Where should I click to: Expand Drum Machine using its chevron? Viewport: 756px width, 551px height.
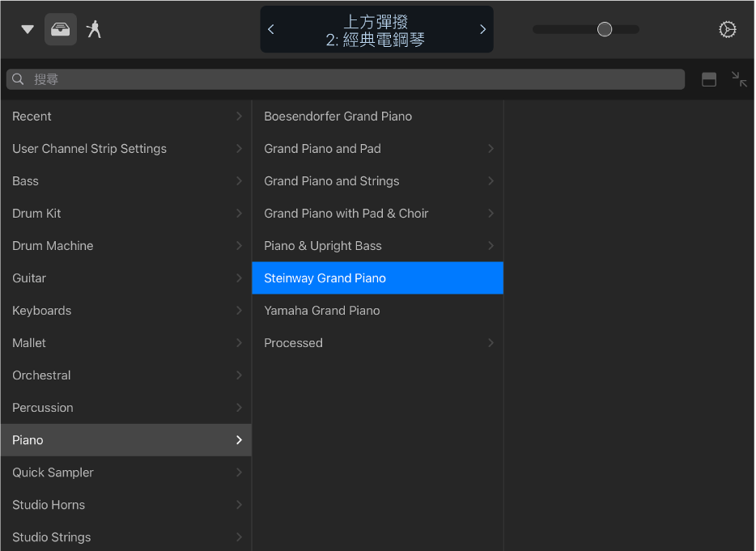239,245
